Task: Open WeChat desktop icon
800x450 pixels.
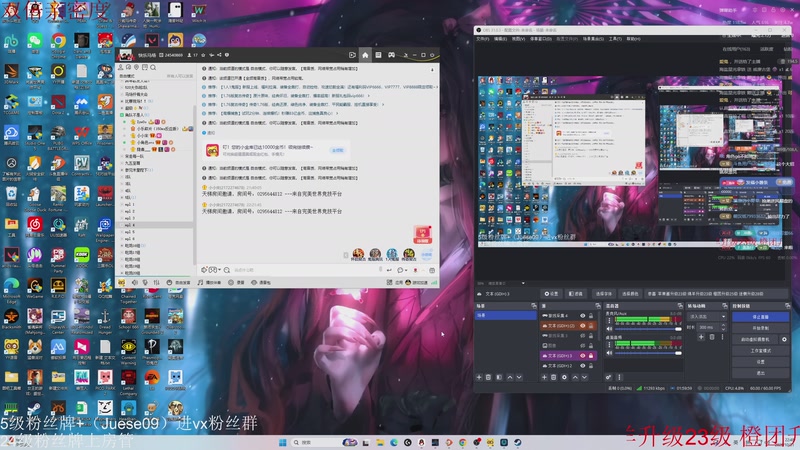Action: [35, 41]
